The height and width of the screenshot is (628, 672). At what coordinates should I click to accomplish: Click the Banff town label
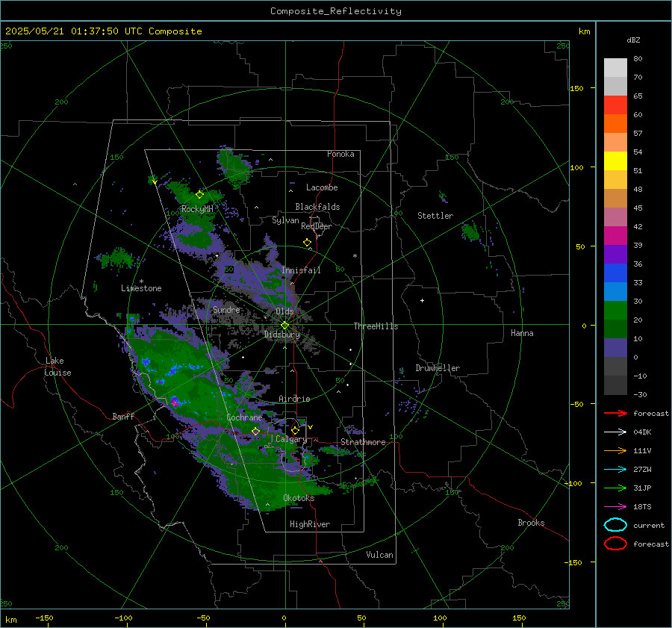[123, 416]
